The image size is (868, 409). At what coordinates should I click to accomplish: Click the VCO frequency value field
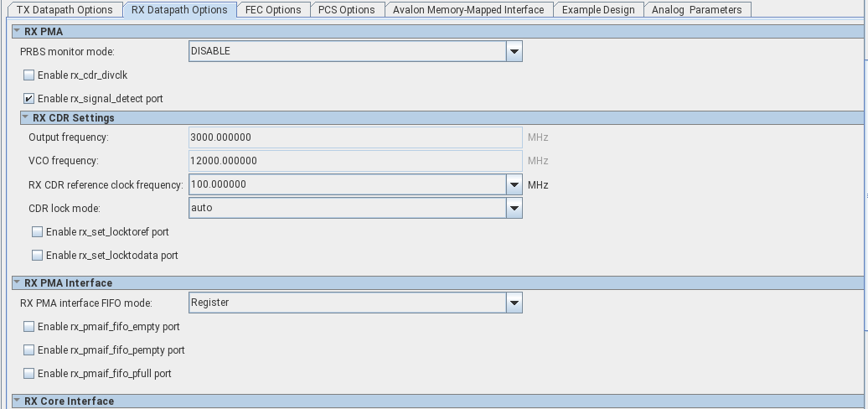click(355, 161)
